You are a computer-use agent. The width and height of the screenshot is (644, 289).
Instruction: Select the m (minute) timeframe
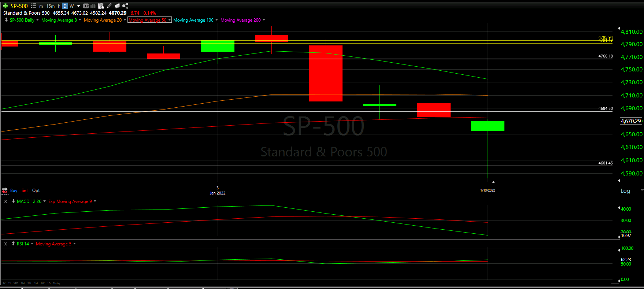coord(41,6)
